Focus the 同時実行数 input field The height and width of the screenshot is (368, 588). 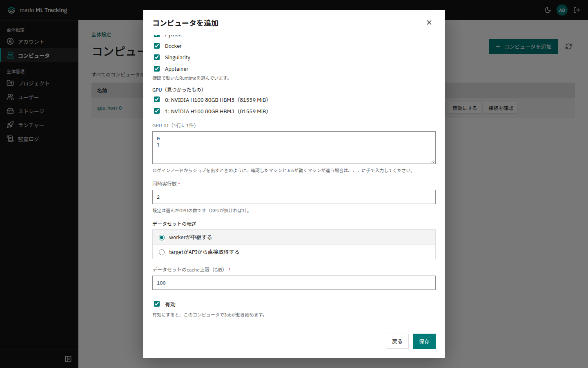(x=294, y=197)
